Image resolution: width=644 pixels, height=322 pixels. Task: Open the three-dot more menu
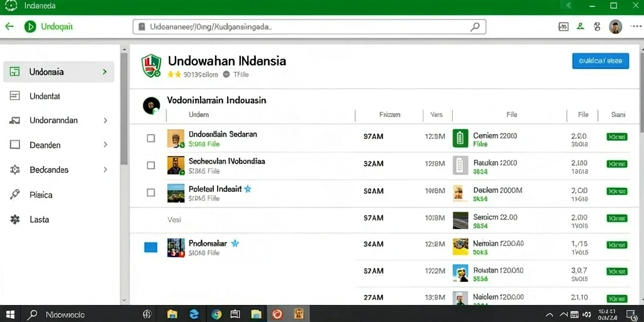pos(635,26)
